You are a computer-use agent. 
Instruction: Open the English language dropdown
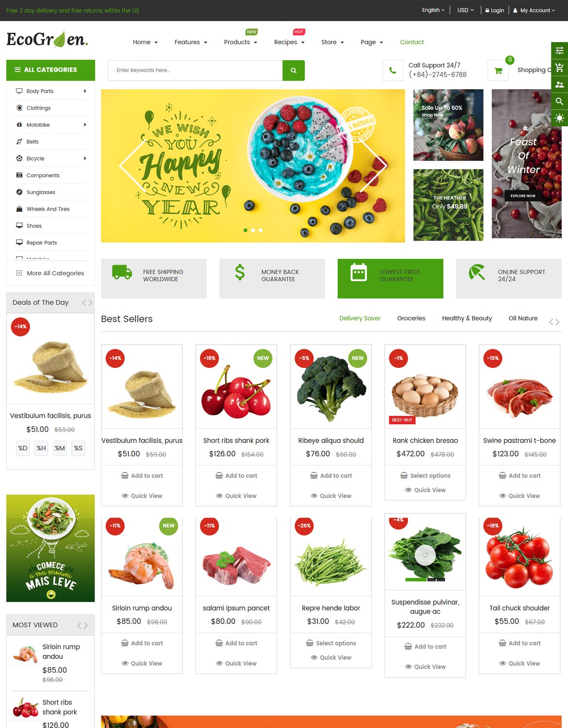click(x=433, y=10)
